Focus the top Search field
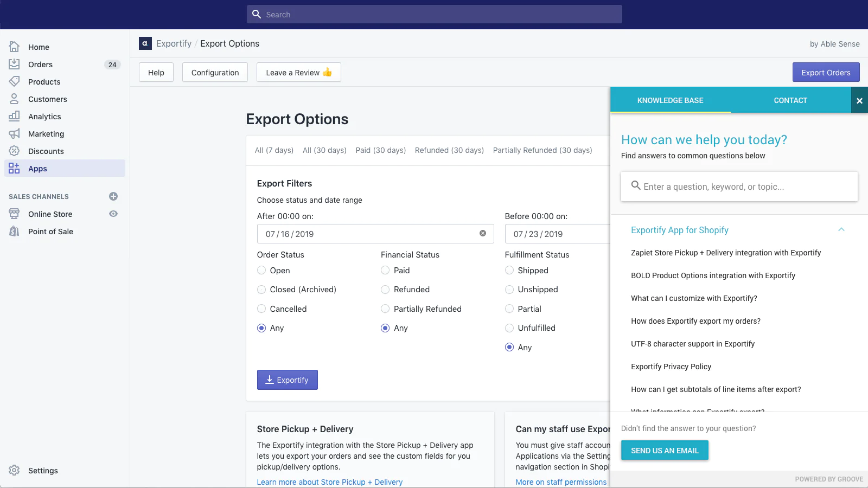Screen dimensions: 868x488 [435, 14]
